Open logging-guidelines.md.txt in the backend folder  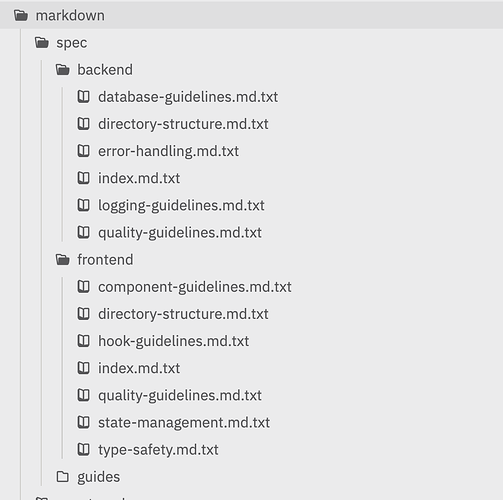[x=181, y=205]
